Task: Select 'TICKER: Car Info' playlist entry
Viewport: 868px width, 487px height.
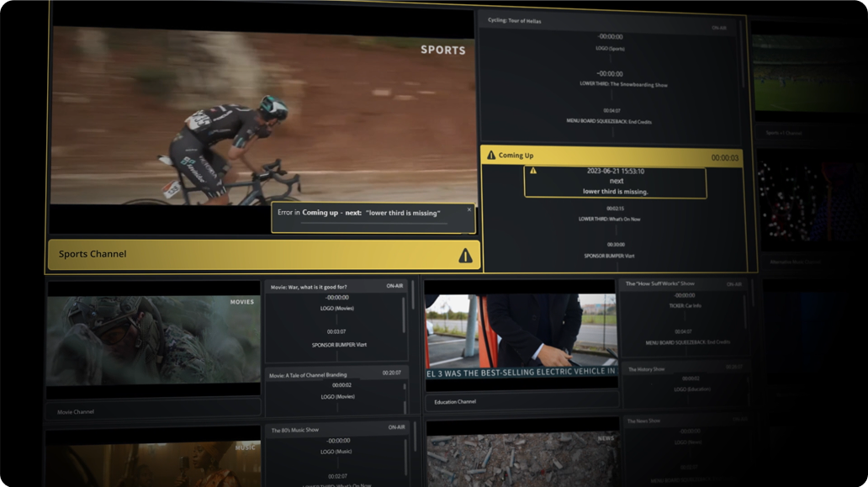Action: coord(685,305)
